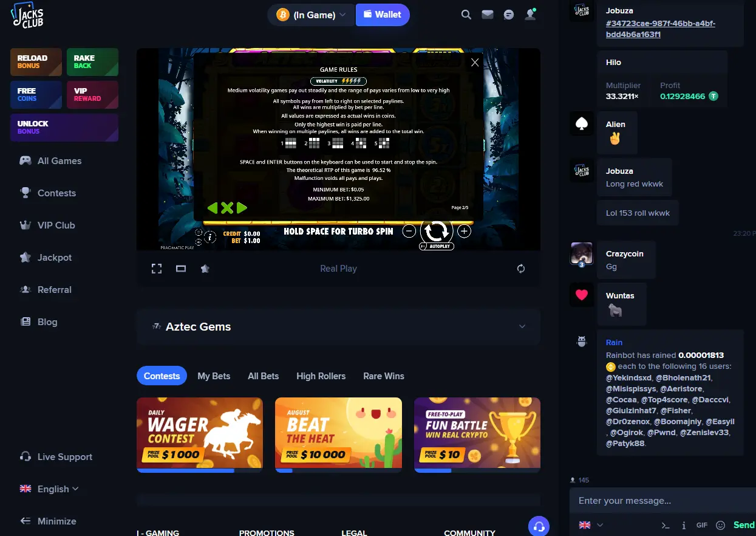756x536 pixels.
Task: Open the chat commands terminal icon
Action: 666,525
